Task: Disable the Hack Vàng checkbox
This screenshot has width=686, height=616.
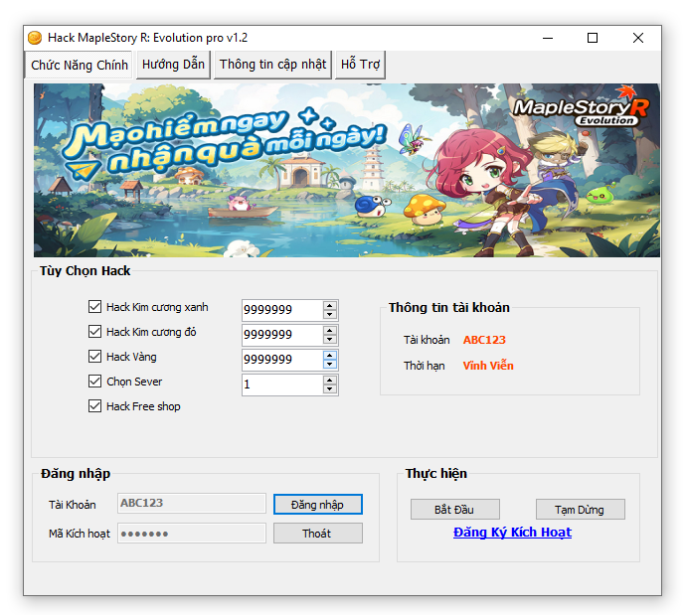Action: tap(95, 357)
